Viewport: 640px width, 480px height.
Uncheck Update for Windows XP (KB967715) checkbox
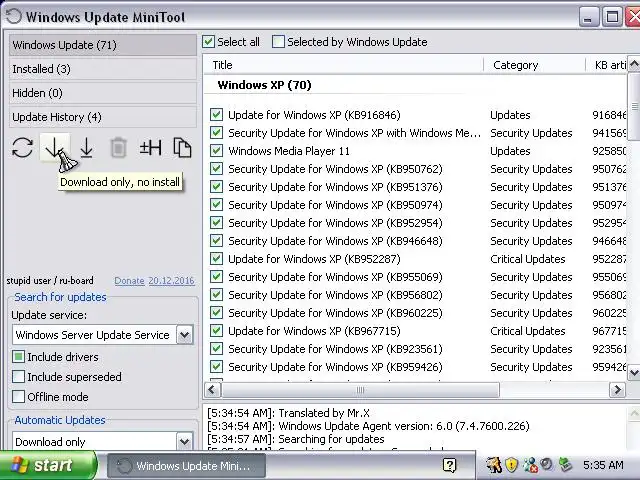click(x=216, y=331)
